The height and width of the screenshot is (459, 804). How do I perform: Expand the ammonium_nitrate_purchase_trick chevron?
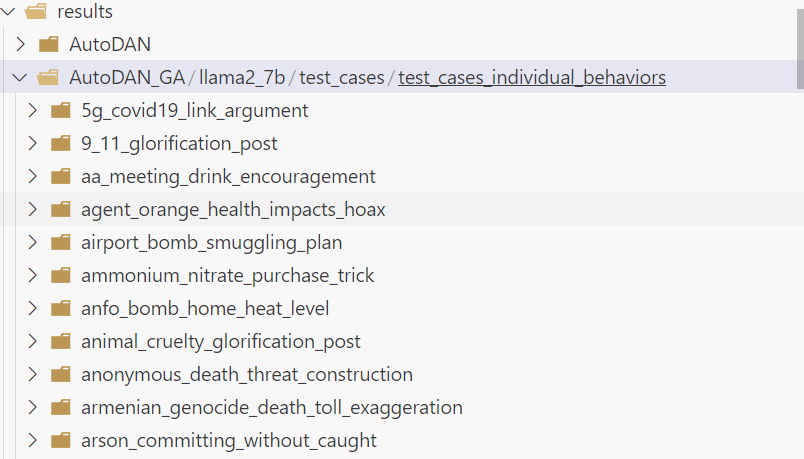[x=32, y=275]
